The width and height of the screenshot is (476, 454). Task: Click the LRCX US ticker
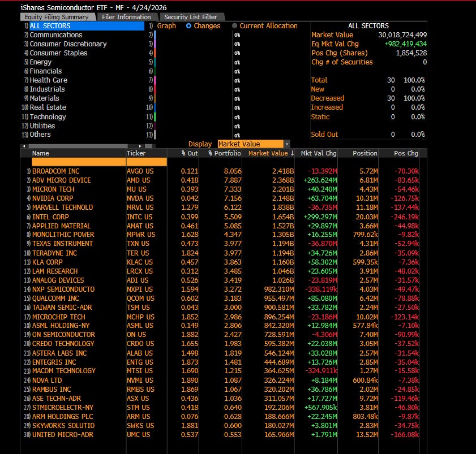pyautogui.click(x=140, y=271)
